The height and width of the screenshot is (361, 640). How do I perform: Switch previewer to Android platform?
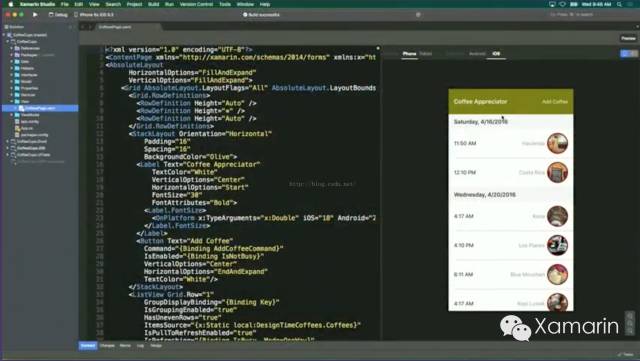coord(477,53)
